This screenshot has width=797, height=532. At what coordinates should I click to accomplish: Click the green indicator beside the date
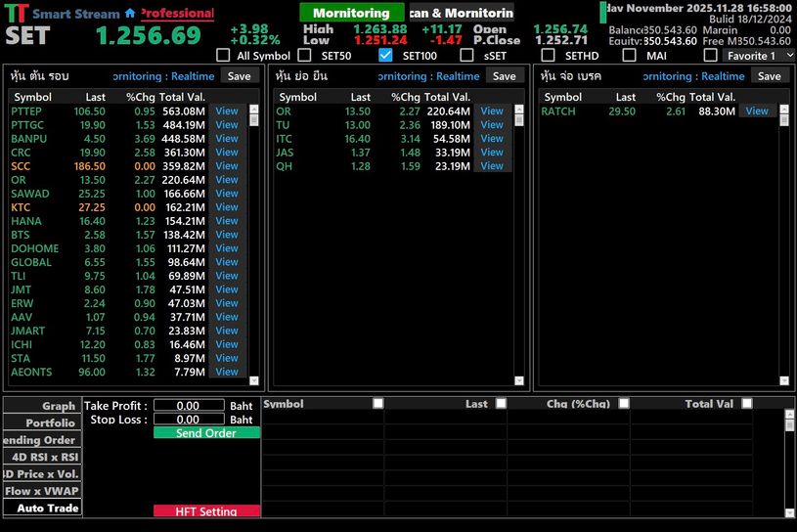point(602,13)
